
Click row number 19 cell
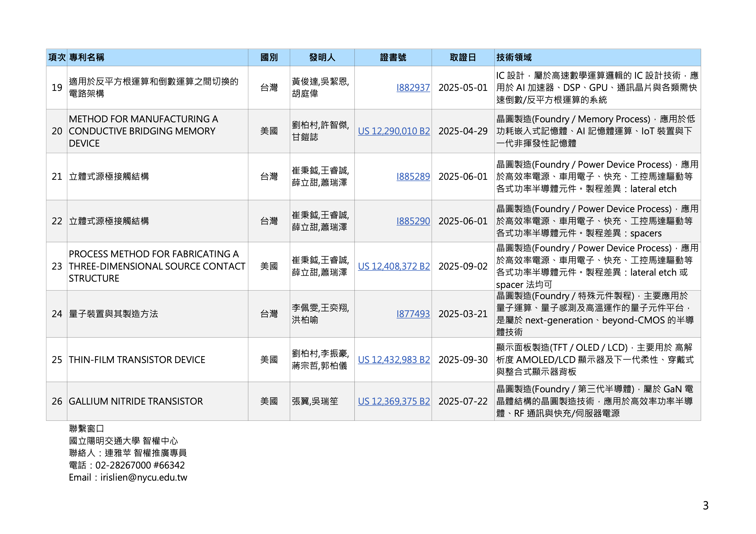[x=57, y=87]
